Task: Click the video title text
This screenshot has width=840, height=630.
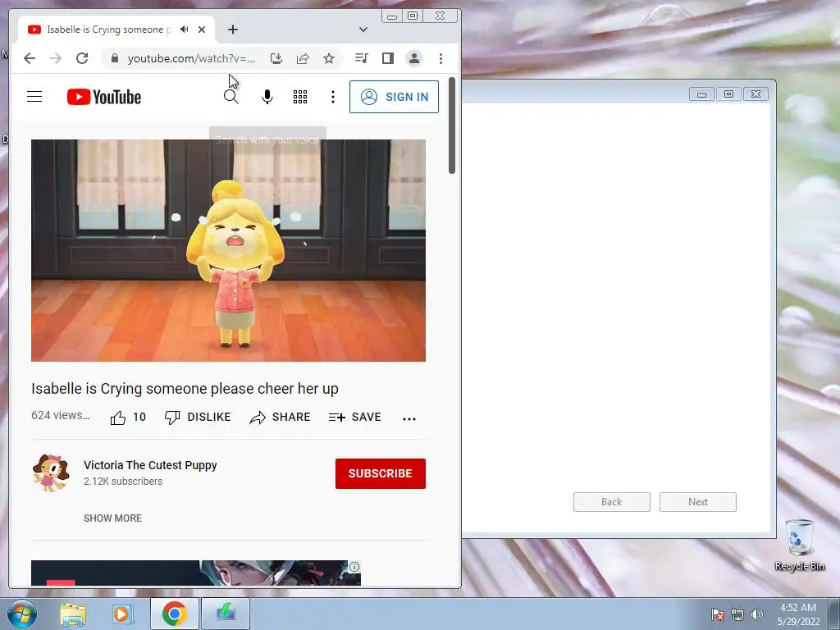Action: [x=185, y=388]
